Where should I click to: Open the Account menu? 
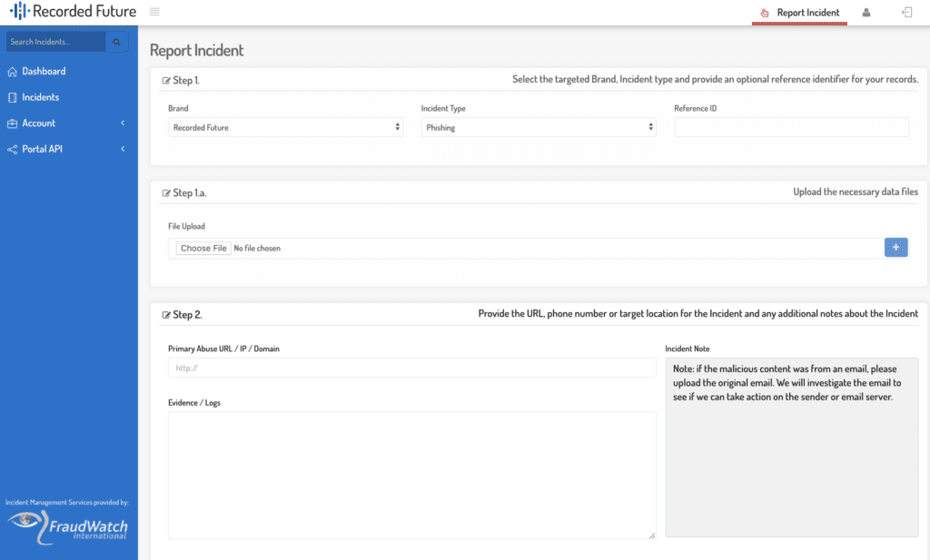pos(38,123)
